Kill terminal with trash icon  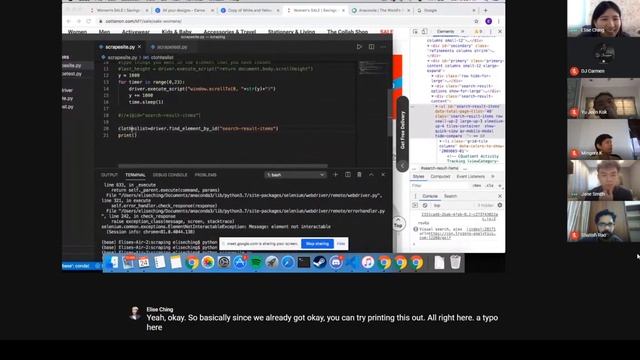(359, 175)
